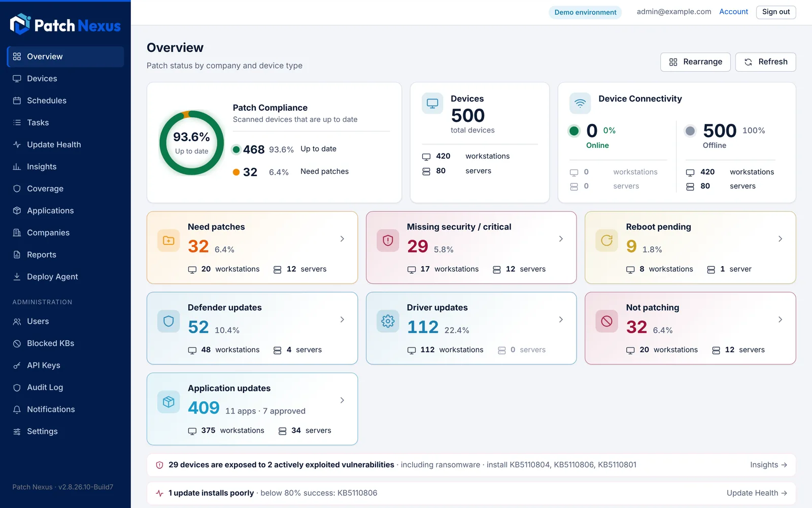The image size is (812, 508).
Task: Click the shield icon on Defender updates card
Action: [x=168, y=321]
